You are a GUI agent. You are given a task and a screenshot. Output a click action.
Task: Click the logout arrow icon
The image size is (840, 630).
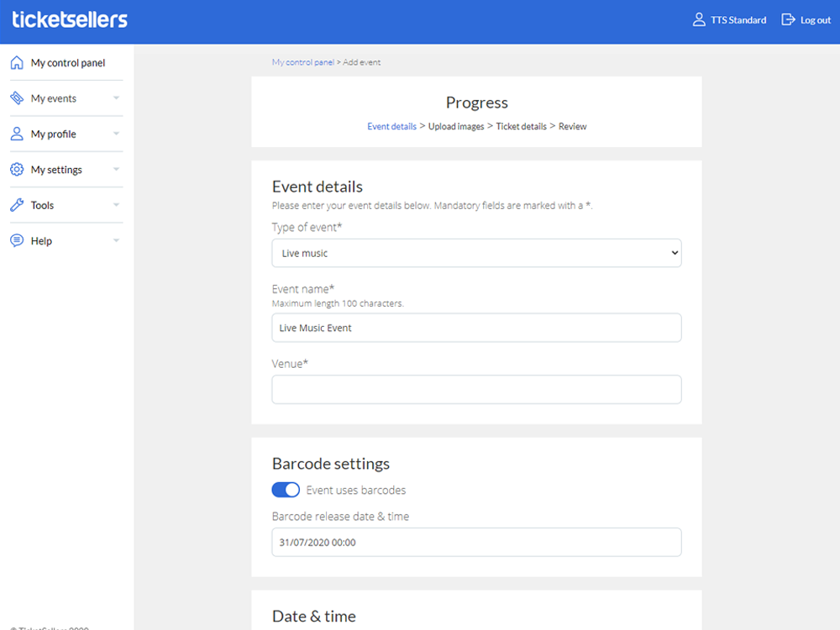pyautogui.click(x=787, y=19)
